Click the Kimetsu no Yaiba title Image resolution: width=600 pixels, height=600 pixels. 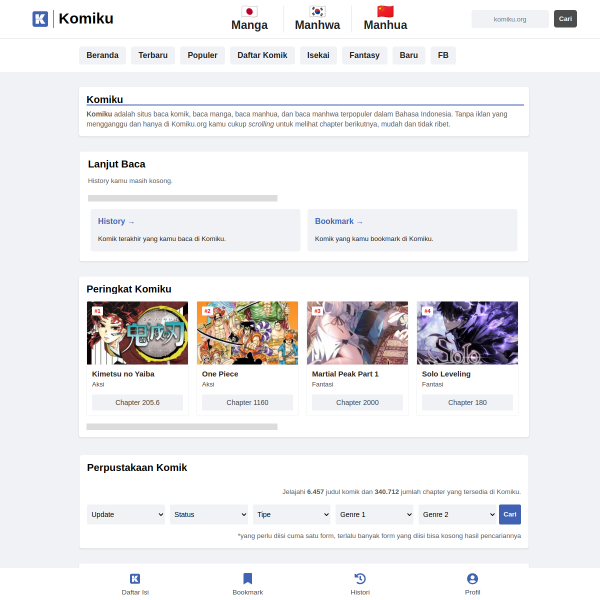(x=123, y=374)
